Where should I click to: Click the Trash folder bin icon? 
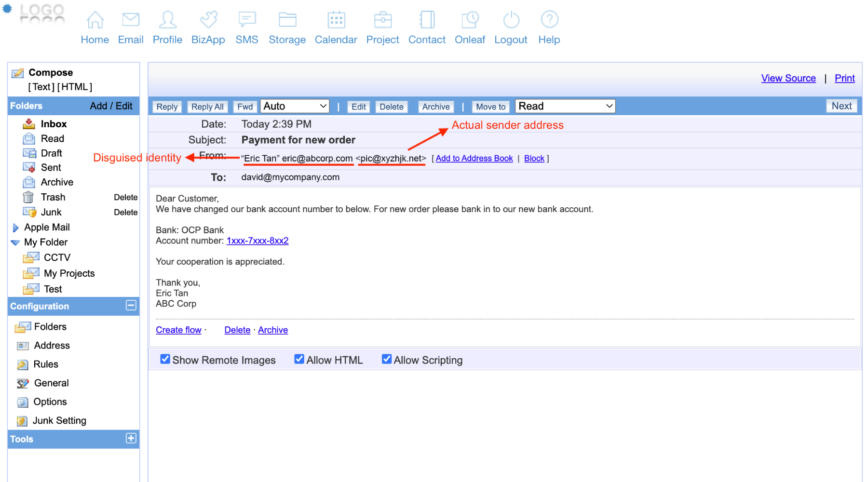(28, 197)
